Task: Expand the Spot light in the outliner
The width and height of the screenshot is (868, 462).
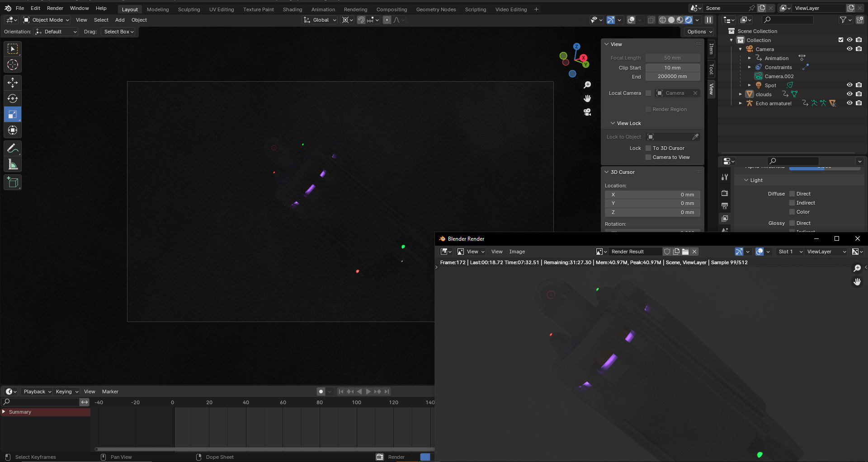Action: coord(749,85)
